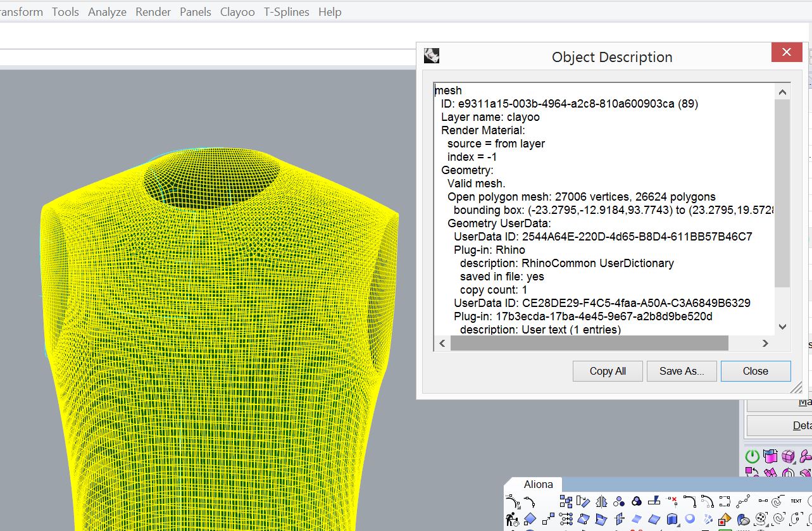Click the TEXT tool icon
The width and height of the screenshot is (812, 531).
point(796,501)
